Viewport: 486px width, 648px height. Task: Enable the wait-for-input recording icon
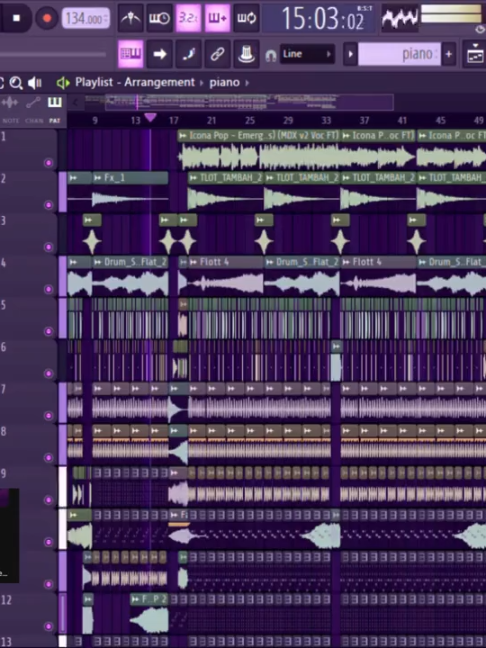point(160,18)
